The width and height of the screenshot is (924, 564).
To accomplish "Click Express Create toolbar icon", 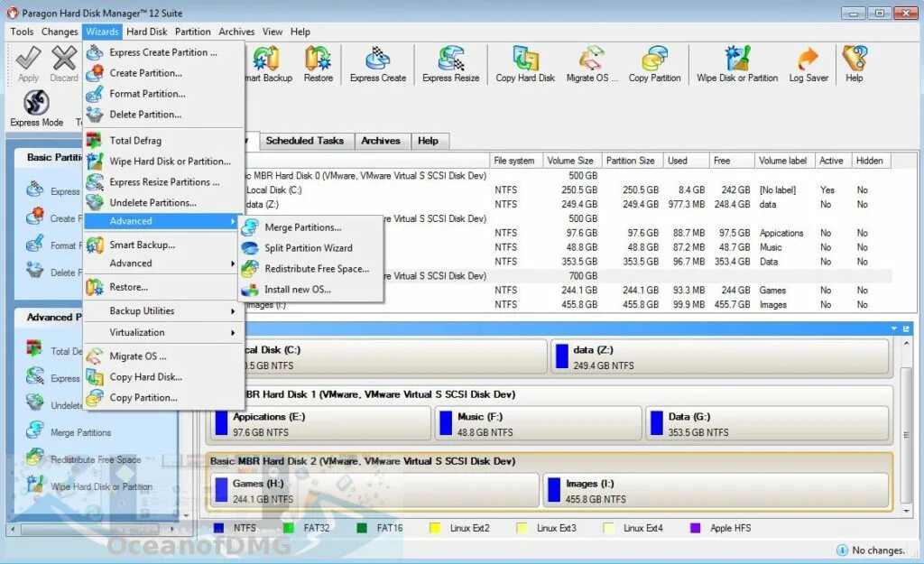I will tap(378, 59).
